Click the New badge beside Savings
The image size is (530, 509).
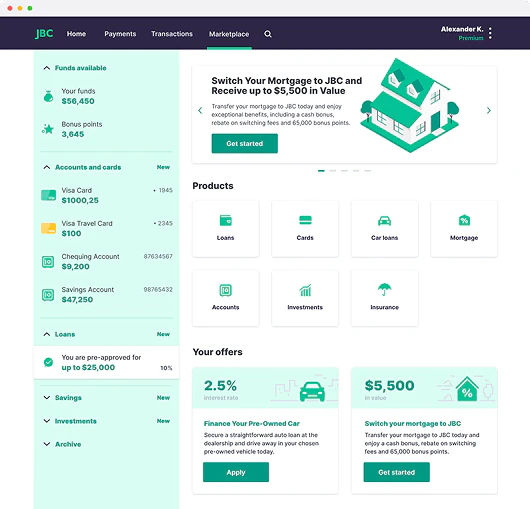pyautogui.click(x=163, y=397)
